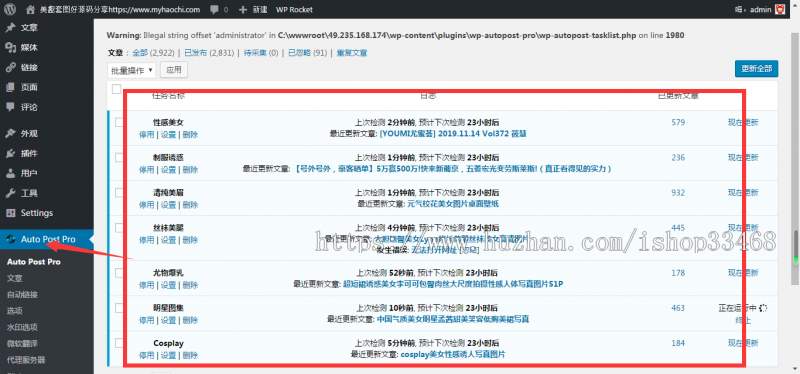Click the home site icon in admin bar
Image resolution: width=800 pixels, height=374 pixels.
click(31, 9)
